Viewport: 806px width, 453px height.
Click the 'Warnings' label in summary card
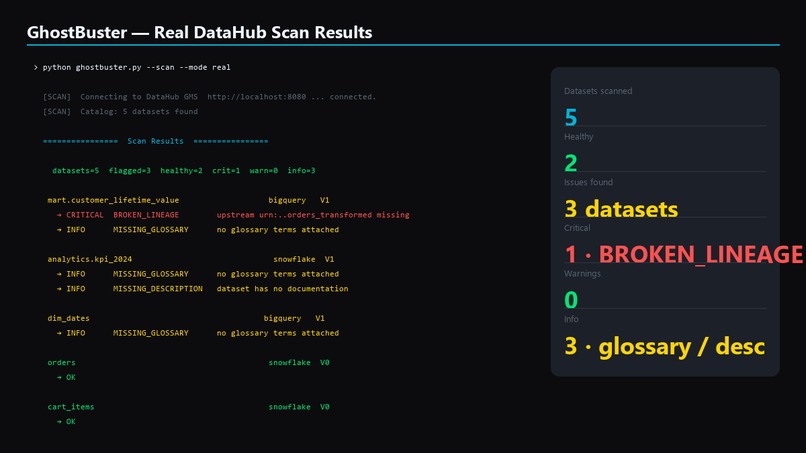(x=582, y=274)
